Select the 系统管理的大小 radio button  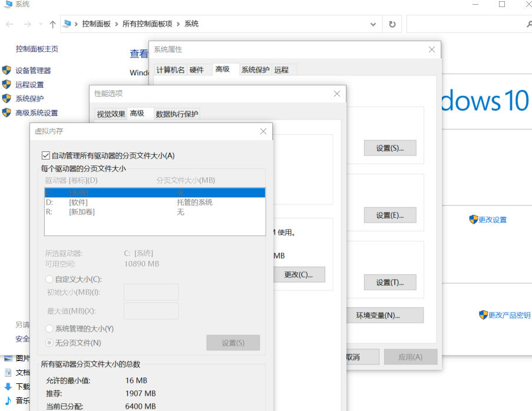tap(49, 329)
